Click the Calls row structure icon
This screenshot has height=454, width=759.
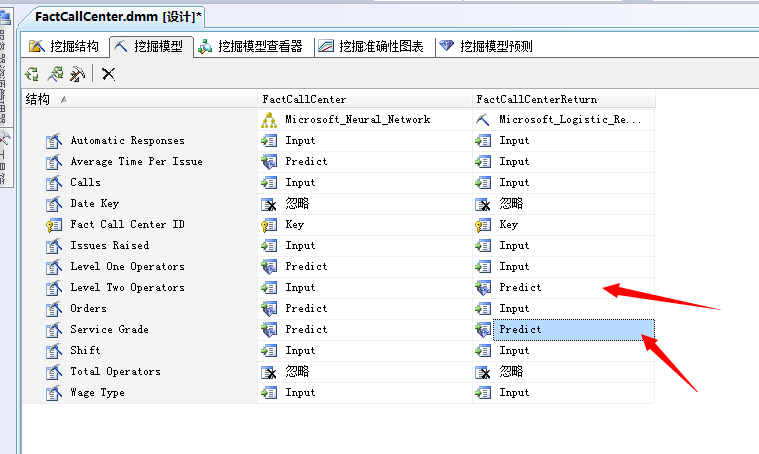[x=54, y=183]
